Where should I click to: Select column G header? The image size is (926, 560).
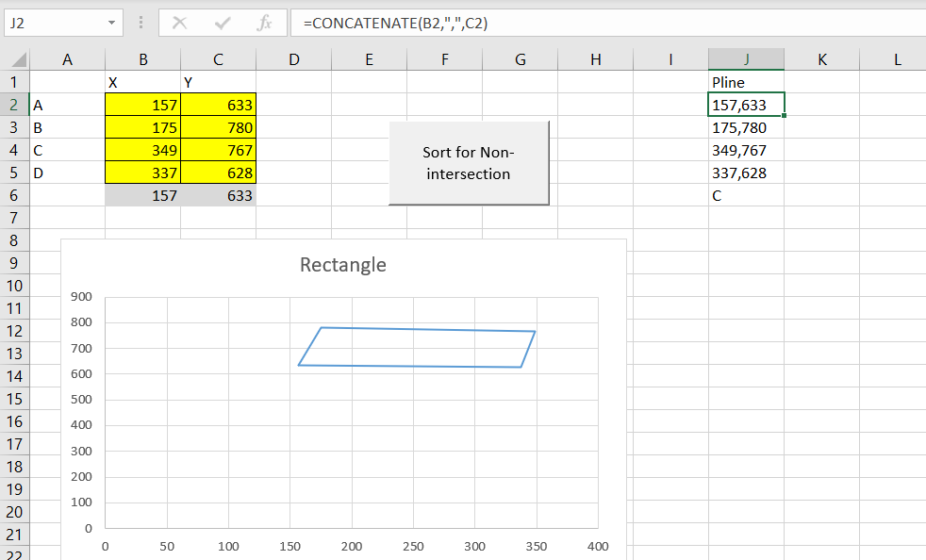click(521, 59)
